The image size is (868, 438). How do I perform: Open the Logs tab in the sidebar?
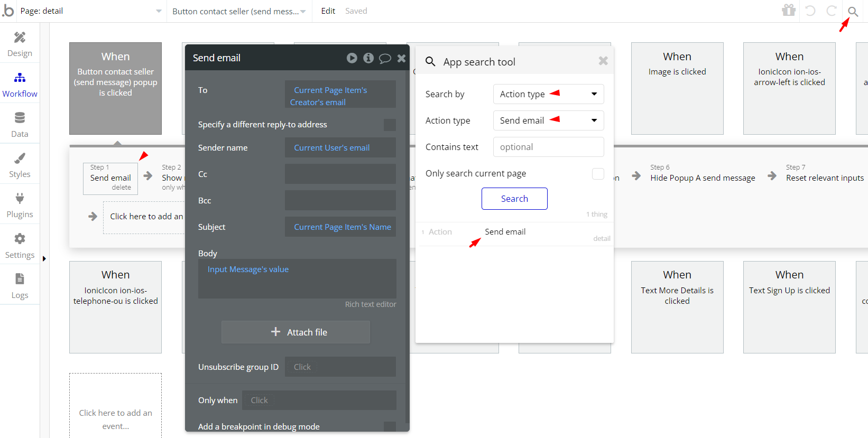[x=20, y=286]
